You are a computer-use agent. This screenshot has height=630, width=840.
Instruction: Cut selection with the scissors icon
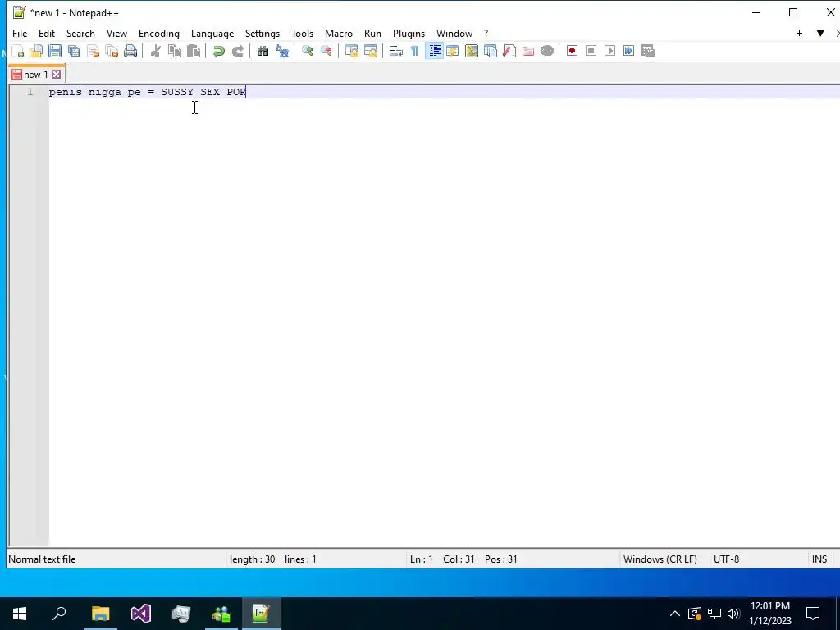[x=155, y=51]
